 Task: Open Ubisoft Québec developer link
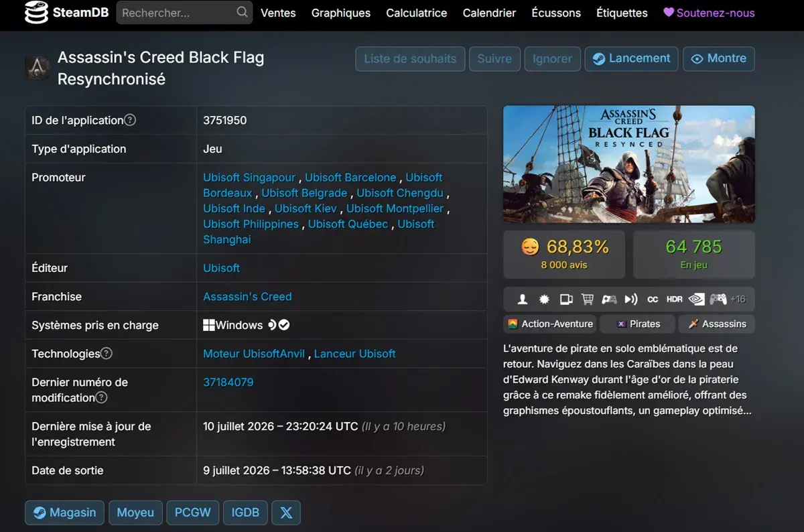coord(348,224)
